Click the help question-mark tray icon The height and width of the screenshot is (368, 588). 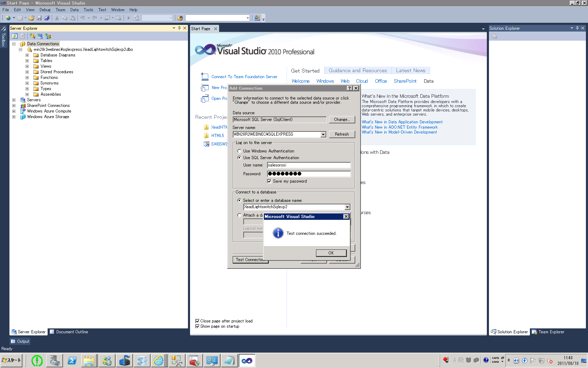point(486,360)
